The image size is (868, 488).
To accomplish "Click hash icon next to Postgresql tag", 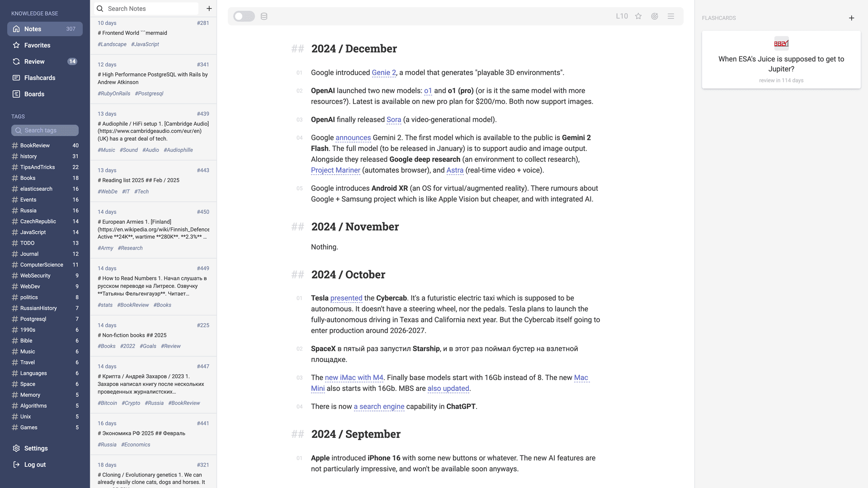I will click(x=15, y=319).
